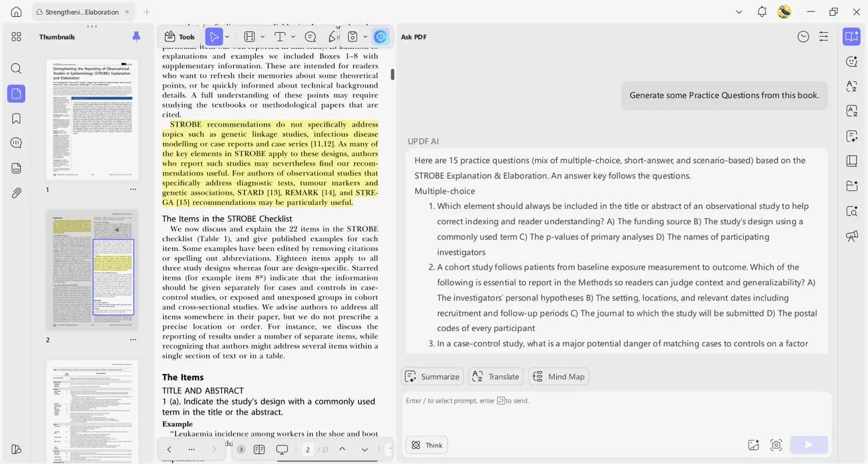This screenshot has height=464, width=868.
Task: Expand the stamp tool dropdown
Action: (x=365, y=37)
